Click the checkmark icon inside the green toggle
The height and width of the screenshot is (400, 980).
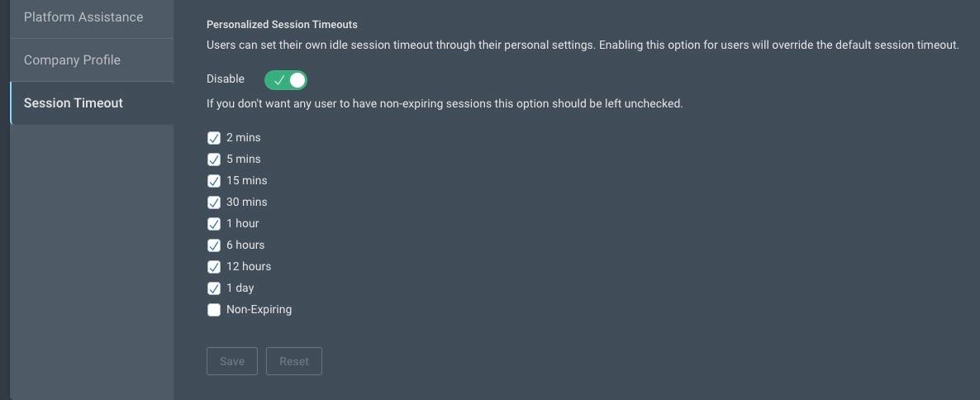(278, 80)
